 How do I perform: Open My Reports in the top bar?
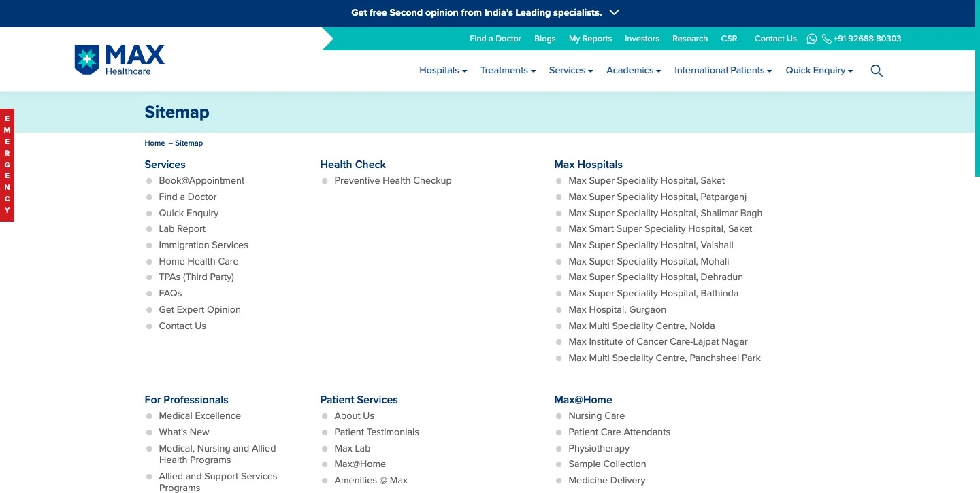tap(590, 39)
